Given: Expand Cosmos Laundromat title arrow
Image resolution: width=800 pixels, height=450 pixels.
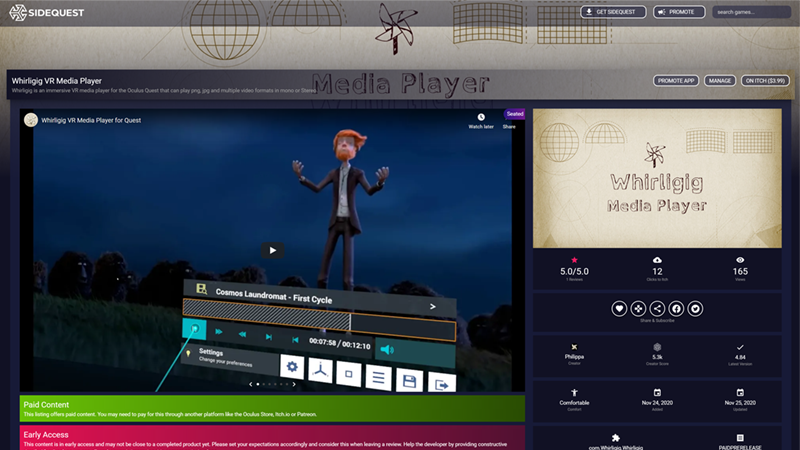Looking at the screenshot, I should tap(432, 307).
